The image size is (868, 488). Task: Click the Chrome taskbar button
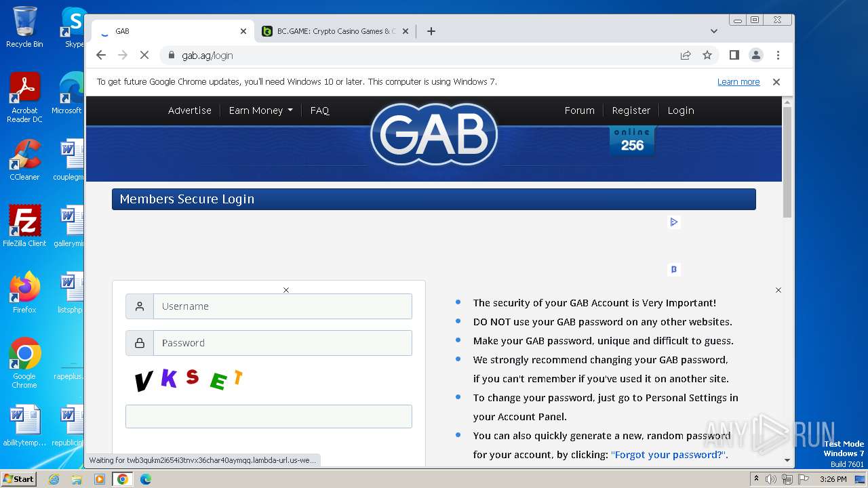(123, 479)
